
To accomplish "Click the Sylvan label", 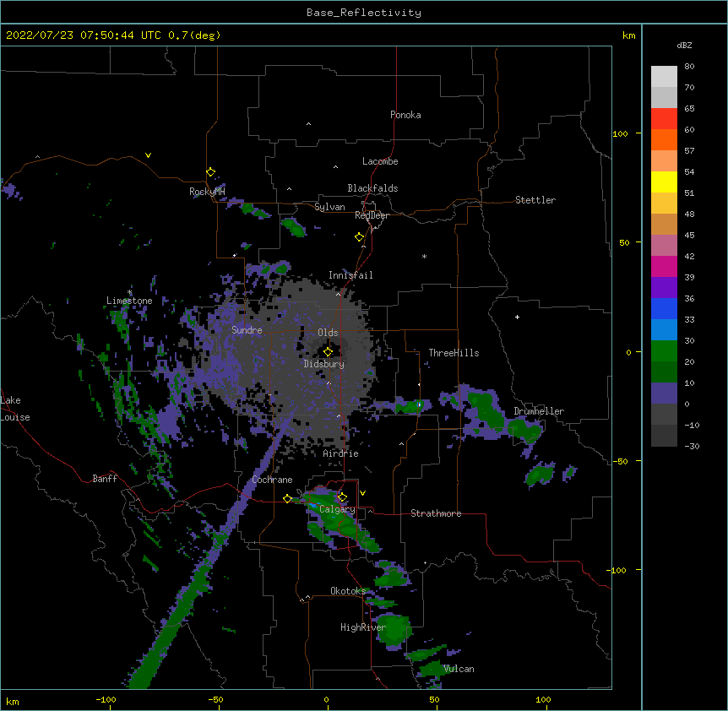I will 329,207.
